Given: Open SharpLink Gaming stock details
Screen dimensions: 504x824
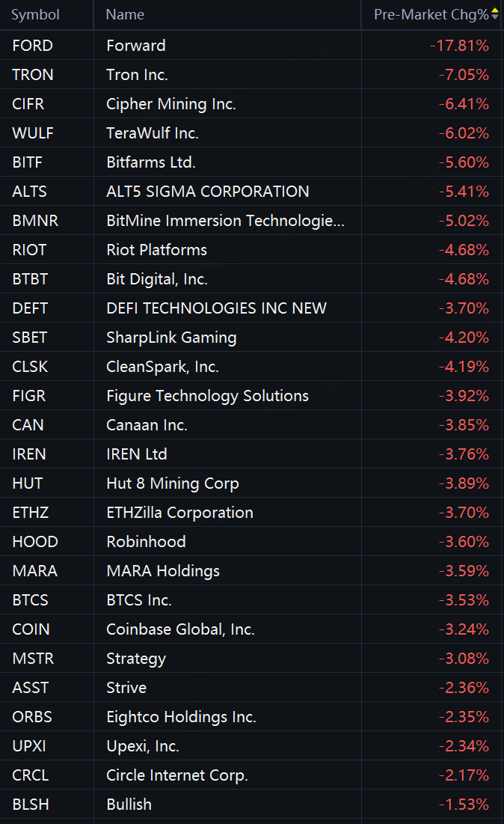Looking at the screenshot, I should pos(171,338).
